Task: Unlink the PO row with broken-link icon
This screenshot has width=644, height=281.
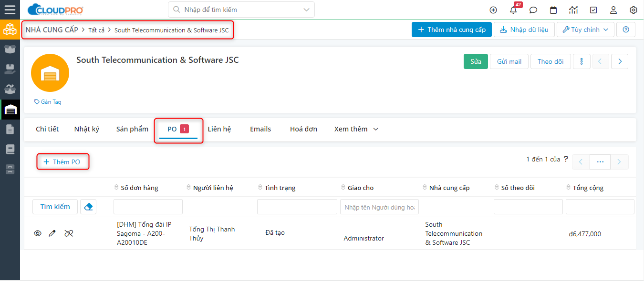Action: tap(69, 233)
